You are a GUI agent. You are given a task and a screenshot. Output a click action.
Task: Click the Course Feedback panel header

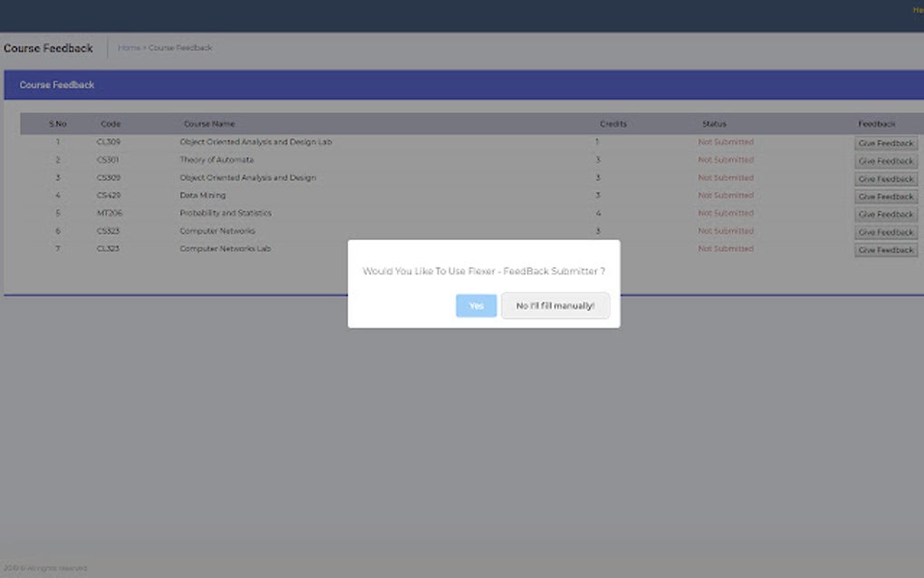(58, 84)
